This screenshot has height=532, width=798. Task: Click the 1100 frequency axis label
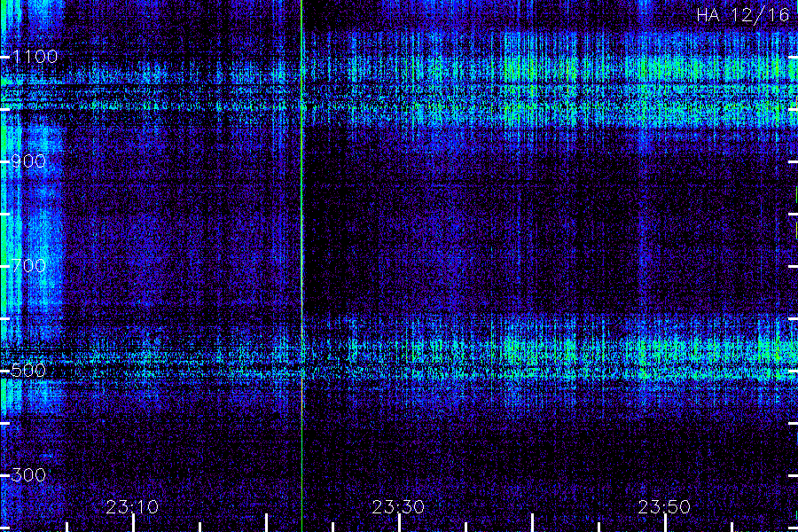(x=35, y=57)
